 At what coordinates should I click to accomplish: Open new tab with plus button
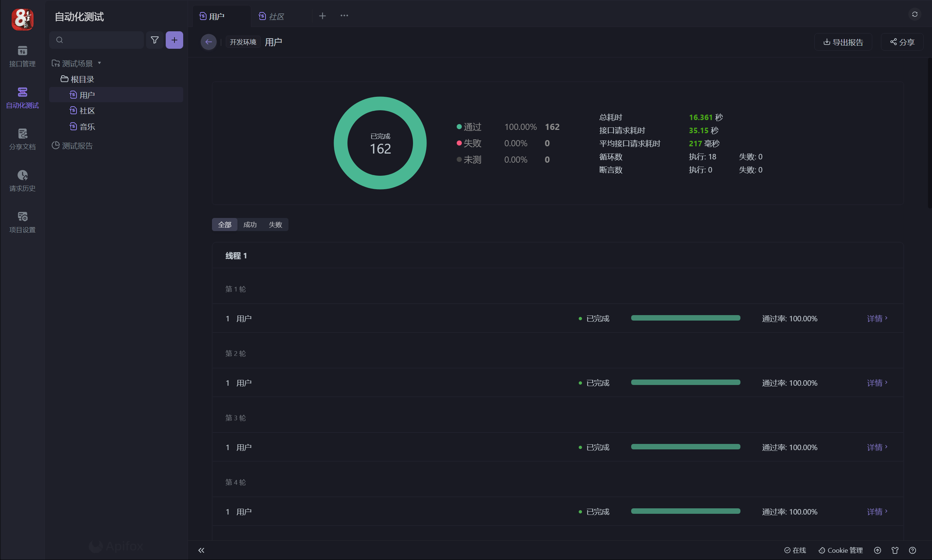(x=322, y=16)
